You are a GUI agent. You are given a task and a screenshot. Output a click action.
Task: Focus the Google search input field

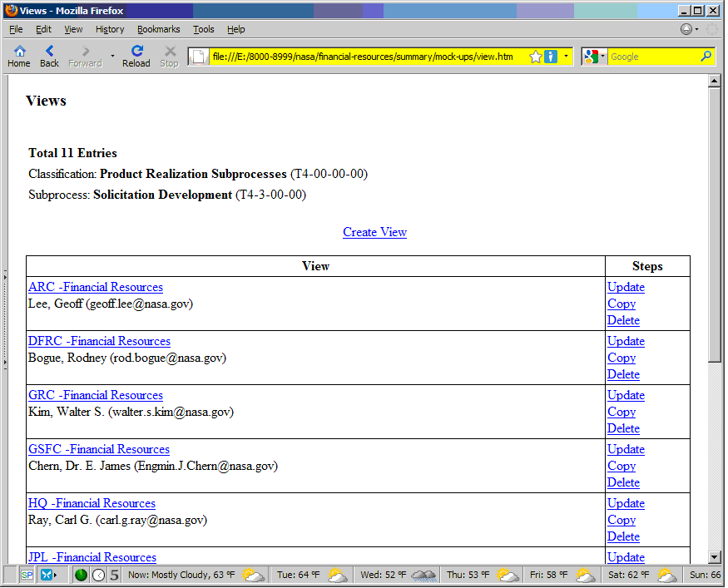pos(654,57)
